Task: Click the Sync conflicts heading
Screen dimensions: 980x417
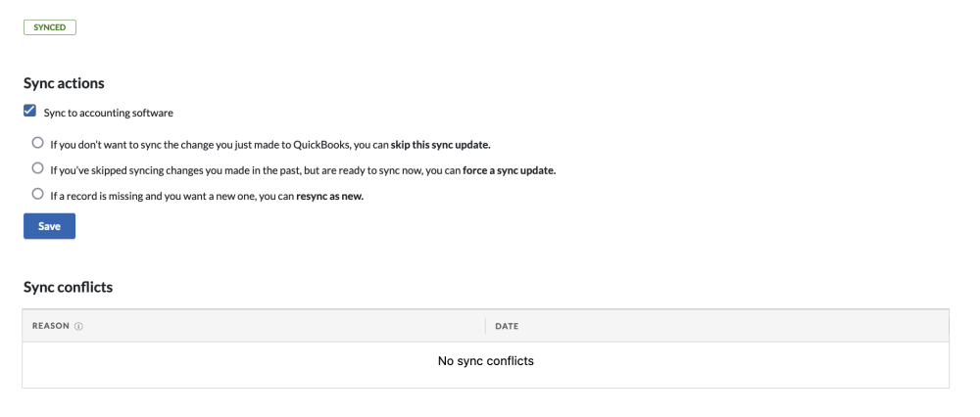Action: [x=69, y=287]
